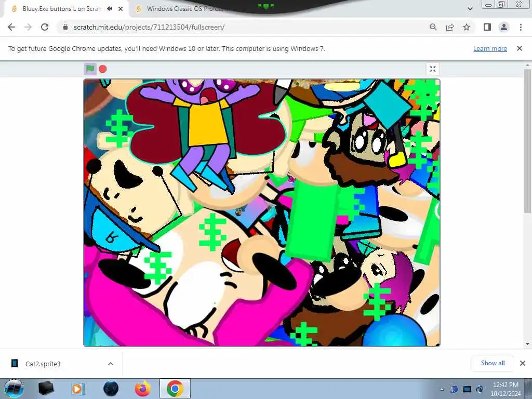Close the Bluey.Exe buttons tab

pos(121,9)
